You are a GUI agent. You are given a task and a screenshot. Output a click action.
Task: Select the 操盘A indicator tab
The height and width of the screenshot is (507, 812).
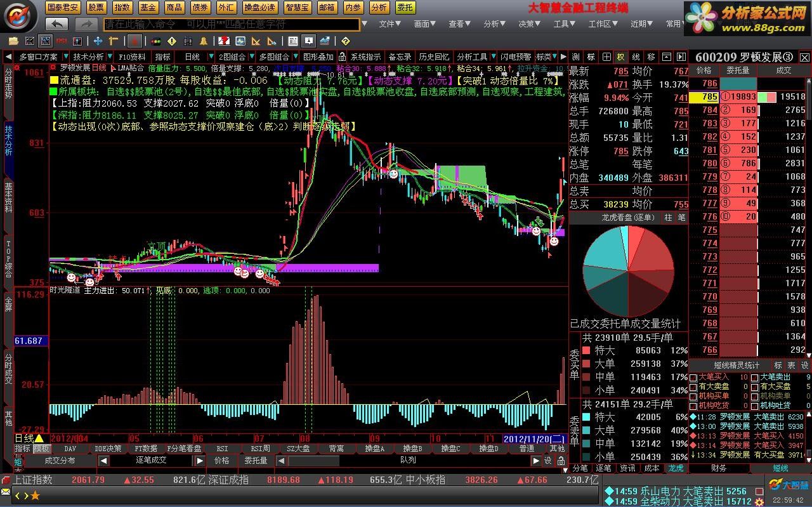374,449
